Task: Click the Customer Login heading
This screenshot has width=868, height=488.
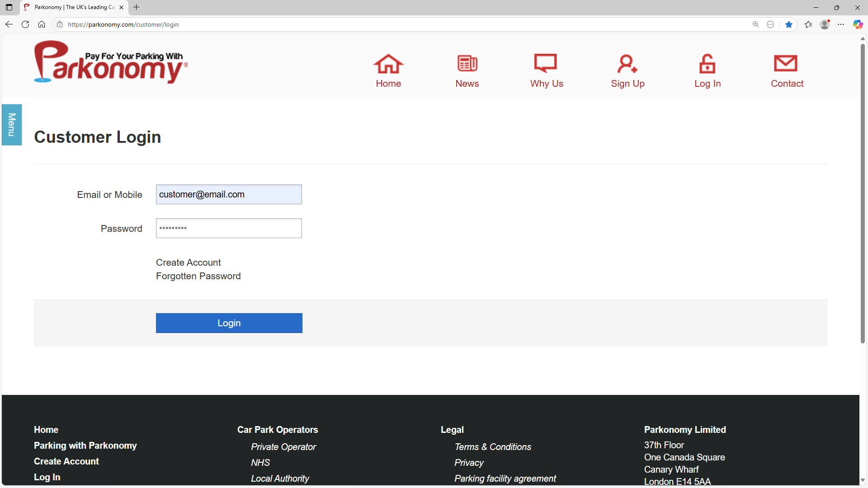Action: point(98,137)
